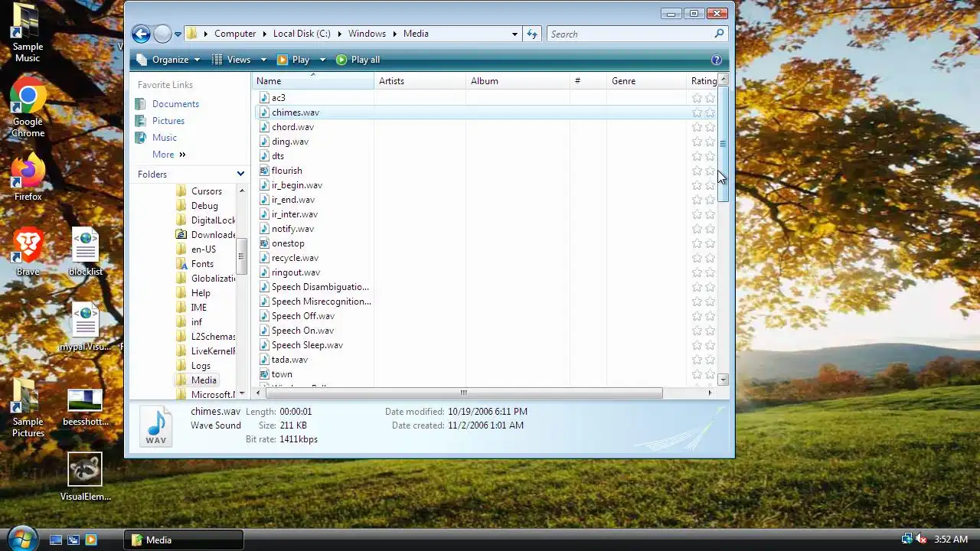Click the Forward navigation arrow button
This screenshot has height=551, width=980.
point(162,34)
